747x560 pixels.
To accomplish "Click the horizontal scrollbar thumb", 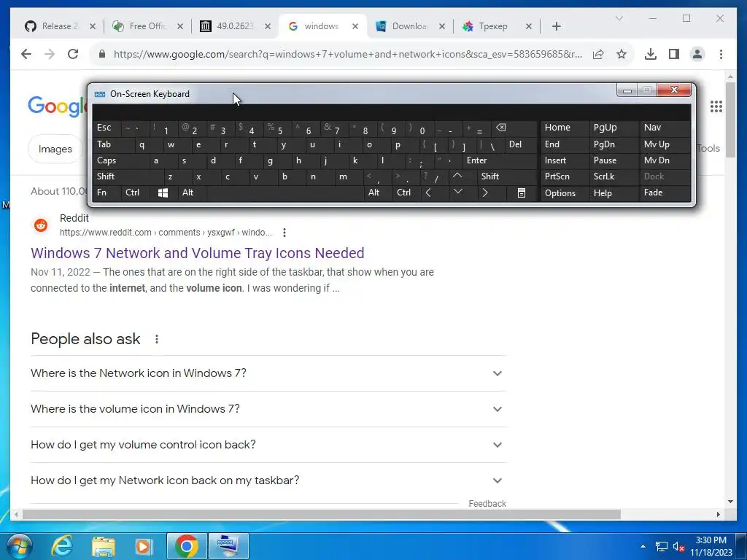I will (322, 514).
